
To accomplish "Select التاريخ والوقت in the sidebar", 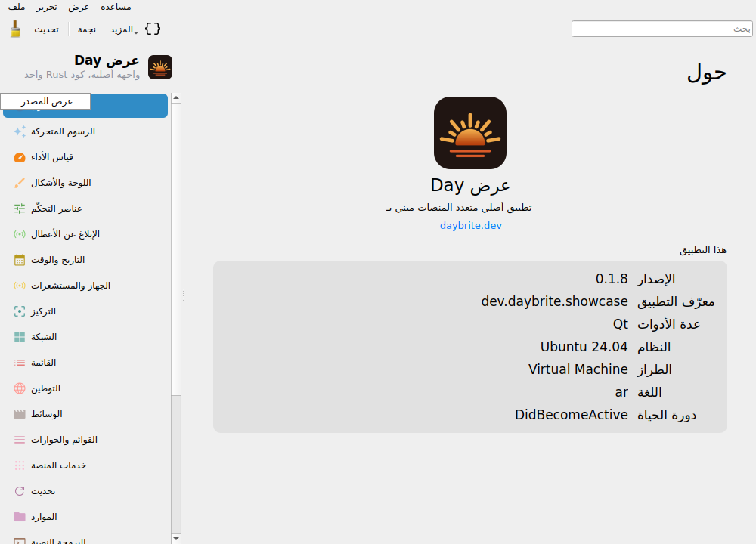I will coord(85,260).
